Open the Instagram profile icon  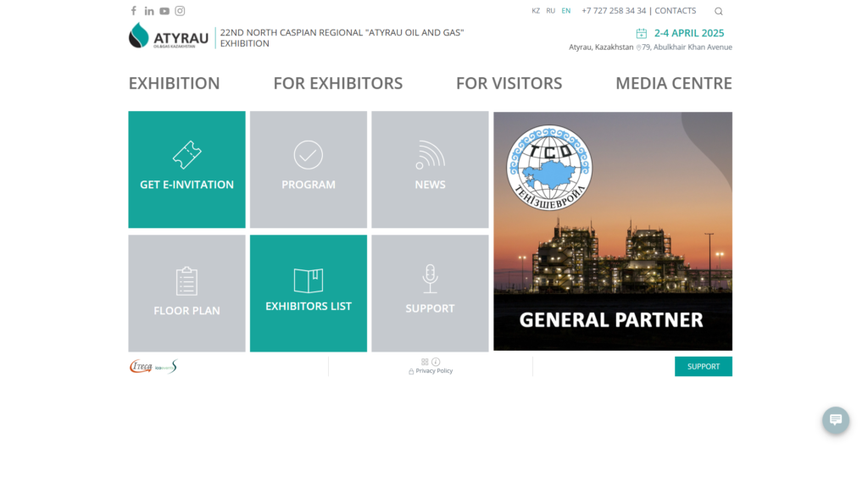[180, 10]
